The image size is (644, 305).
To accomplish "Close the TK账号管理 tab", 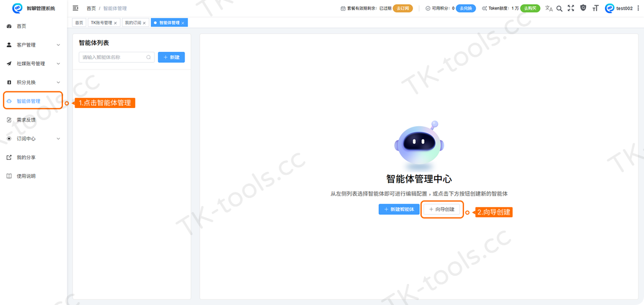I will coord(115,23).
